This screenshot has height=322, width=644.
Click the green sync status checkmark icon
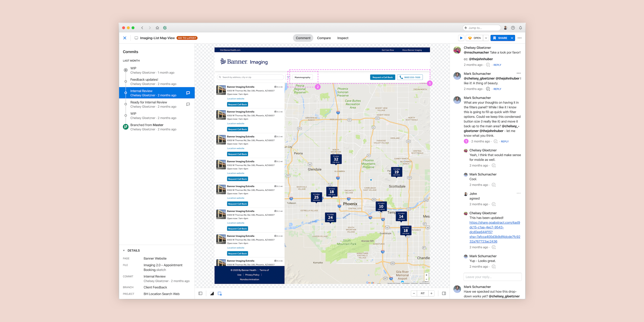[x=165, y=28]
